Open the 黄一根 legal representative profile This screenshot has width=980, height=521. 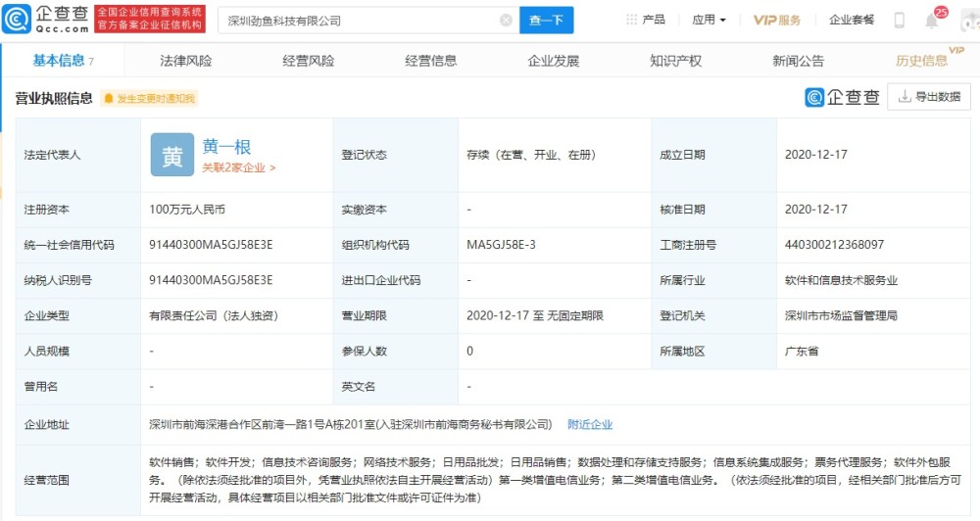point(226,147)
